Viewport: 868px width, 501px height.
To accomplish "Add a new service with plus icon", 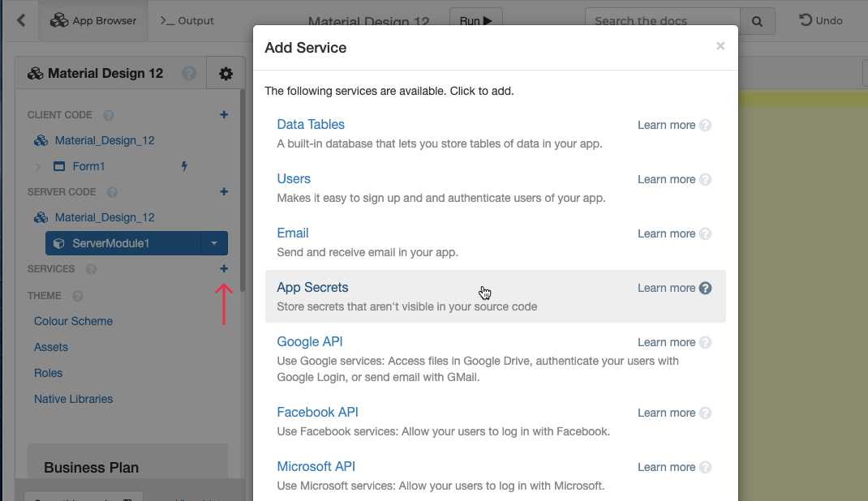I will 224,269.
